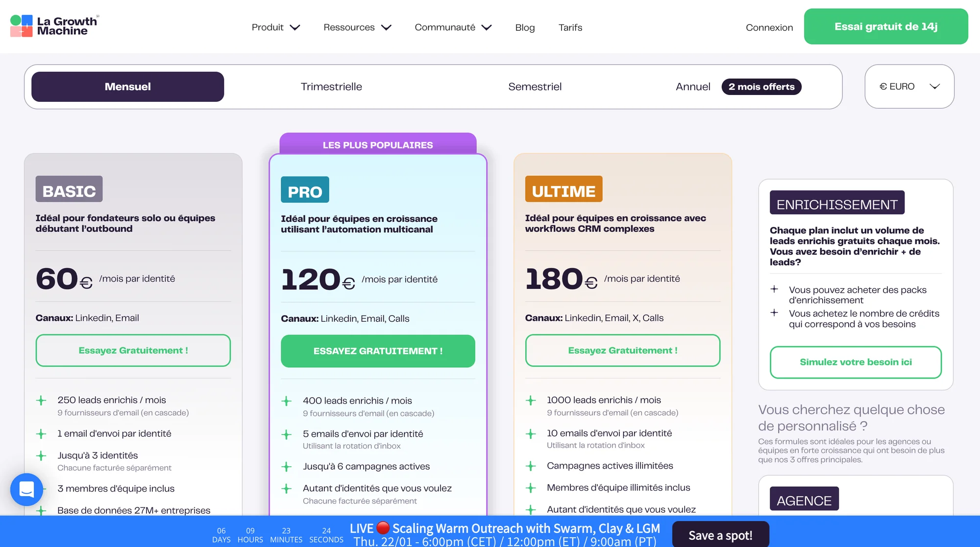The height and width of the screenshot is (547, 980).
Task: Click the plus icon beside 5 emails d'envoi
Action: [x=287, y=434]
